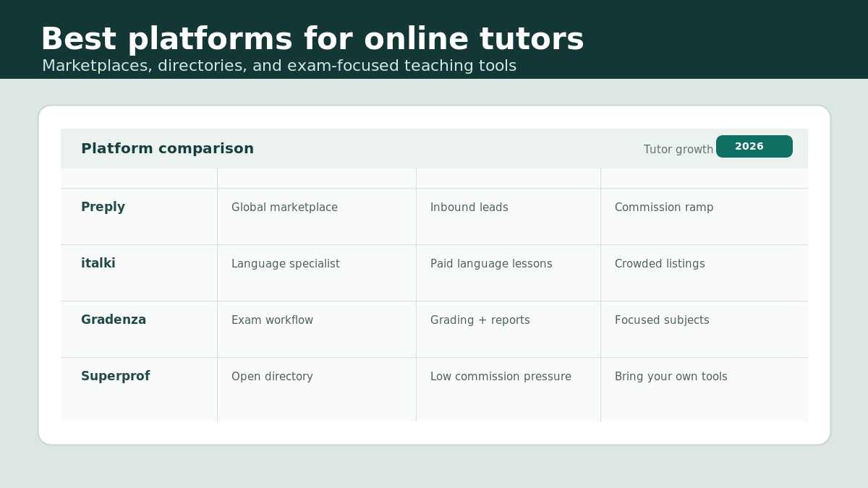Click the 'Best platforms for online tutors' title
The height and width of the screenshot is (488, 868).
click(312, 39)
